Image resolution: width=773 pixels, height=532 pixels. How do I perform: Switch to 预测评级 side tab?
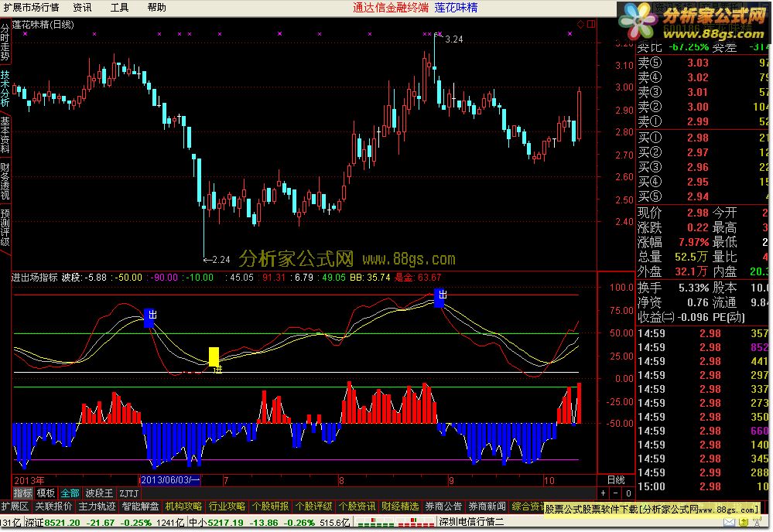click(x=5, y=227)
